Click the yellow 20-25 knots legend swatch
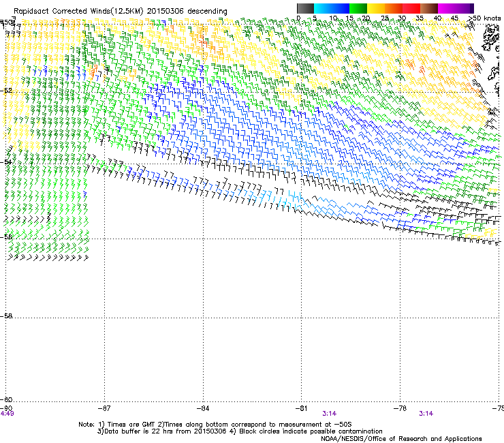The width and height of the screenshot is (504, 443). (x=376, y=8)
